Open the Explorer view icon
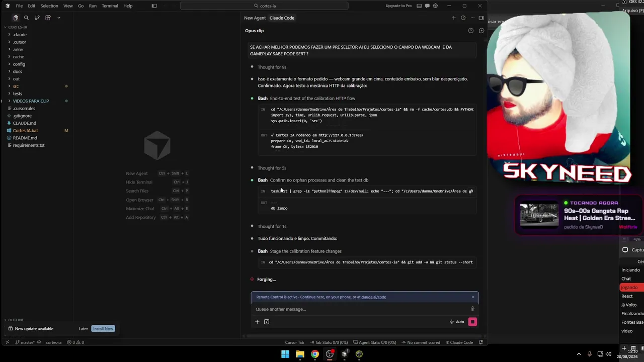Screen dimensions: 644x362 click(16, 18)
